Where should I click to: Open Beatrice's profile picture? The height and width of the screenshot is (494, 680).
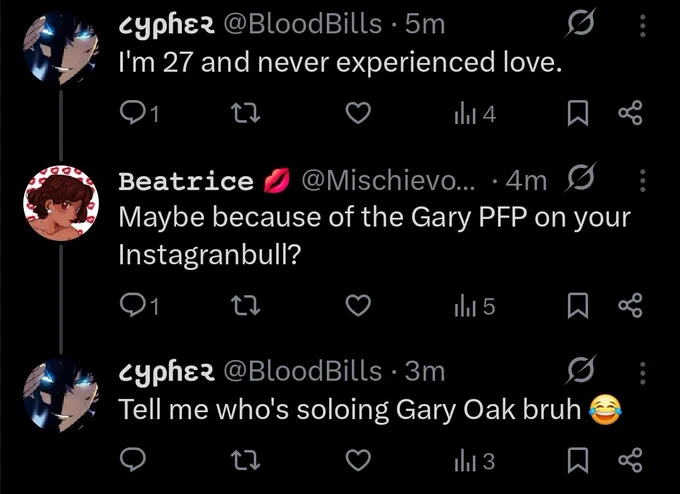point(61,203)
